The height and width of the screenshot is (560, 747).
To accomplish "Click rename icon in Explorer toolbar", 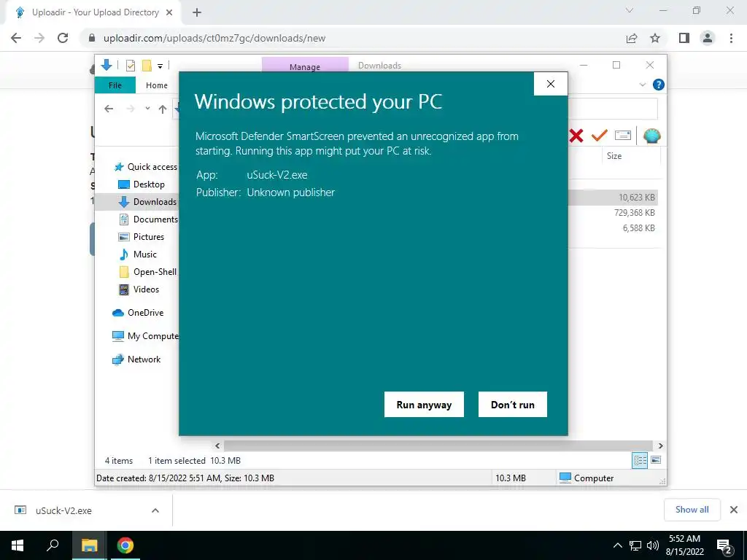I will tap(623, 135).
